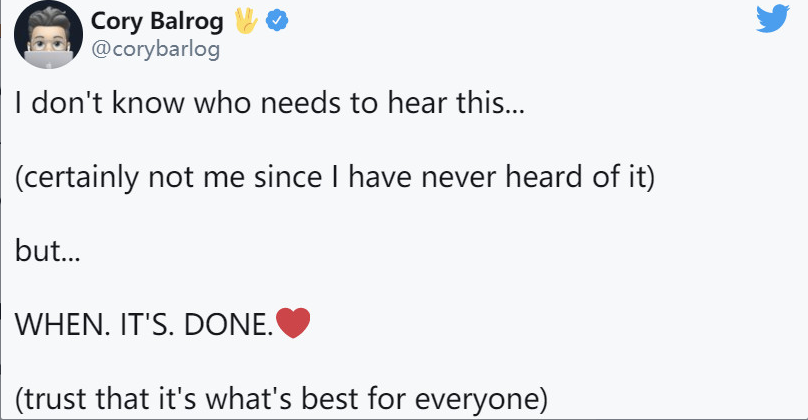This screenshot has width=808, height=420.
Task: Click the red heart emoji
Action: click(292, 323)
